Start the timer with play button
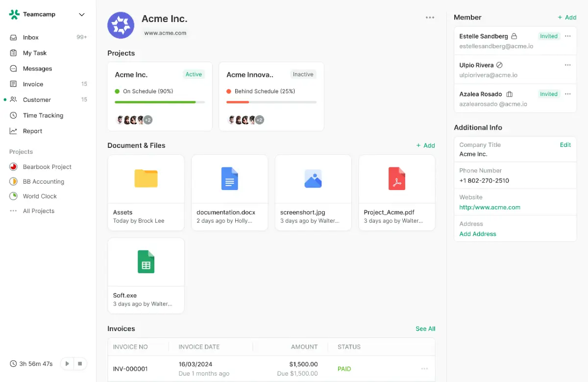This screenshot has height=382, width=588. (67, 364)
